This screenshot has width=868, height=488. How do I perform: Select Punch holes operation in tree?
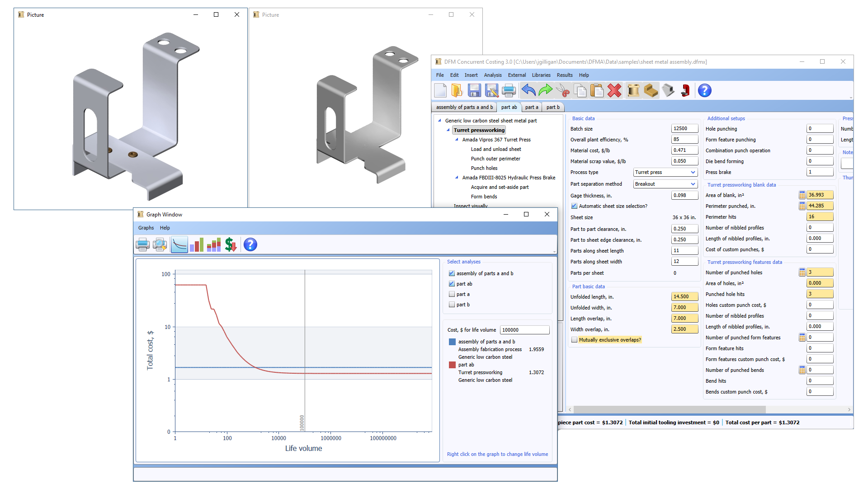click(484, 168)
